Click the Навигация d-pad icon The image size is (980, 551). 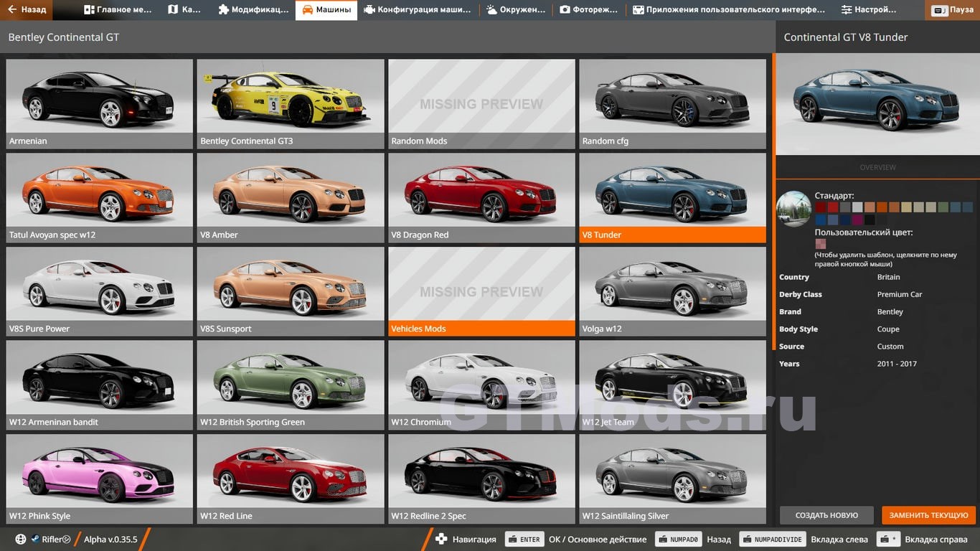click(x=442, y=540)
